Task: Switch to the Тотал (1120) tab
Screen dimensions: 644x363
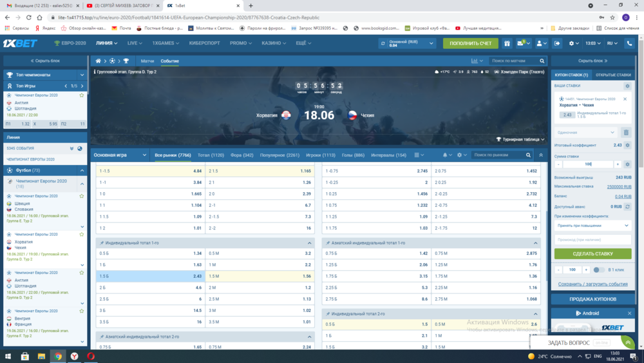Action: (x=211, y=155)
